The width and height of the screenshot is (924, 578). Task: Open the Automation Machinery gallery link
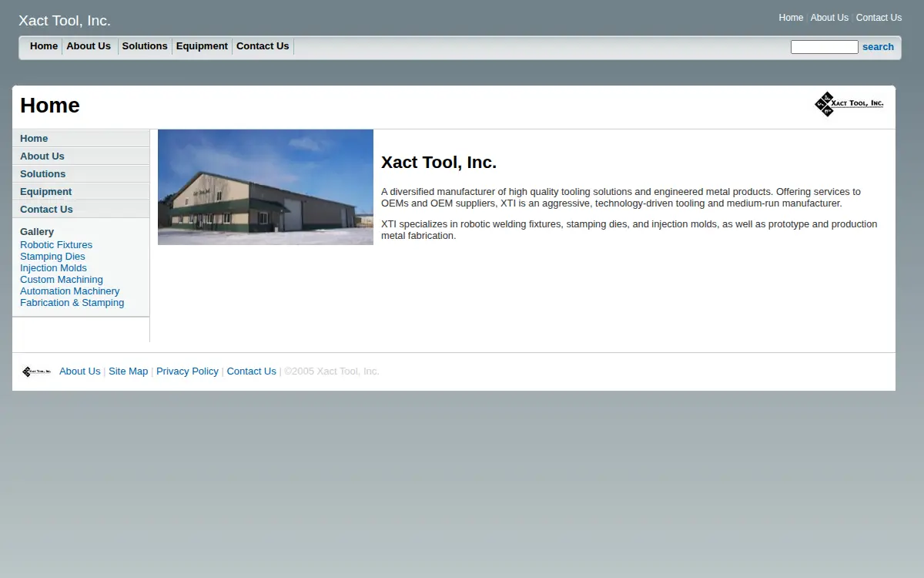tap(69, 291)
